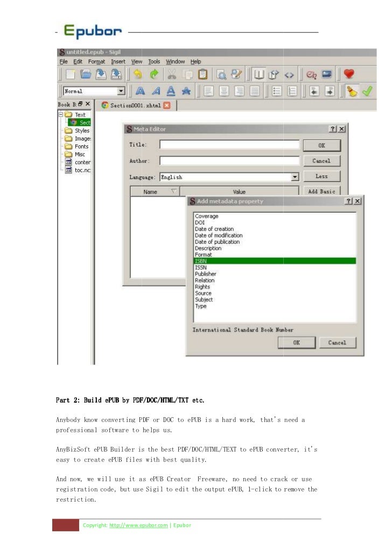
Task: Click the Insert chapter break icon
Action: (311, 74)
